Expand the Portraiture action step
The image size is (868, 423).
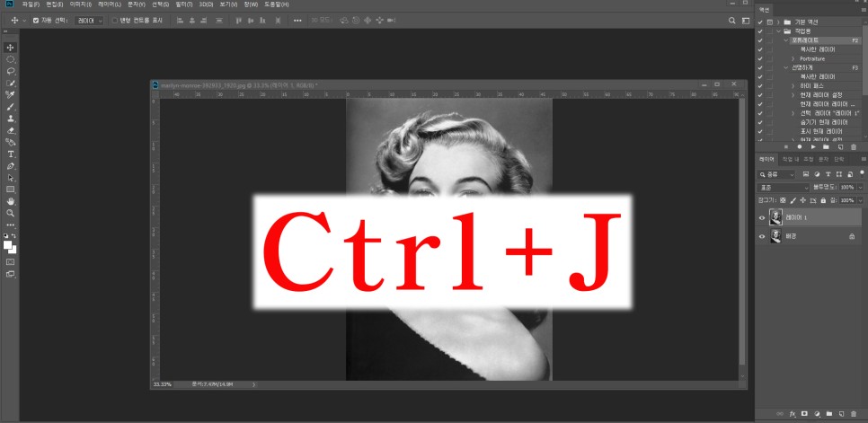click(x=793, y=58)
